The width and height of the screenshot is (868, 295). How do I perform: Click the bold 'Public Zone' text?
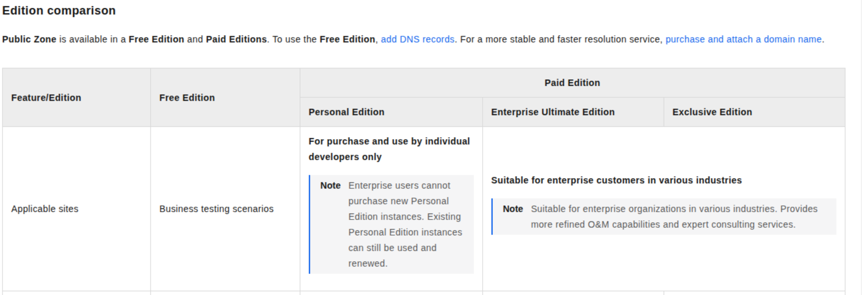(x=29, y=39)
